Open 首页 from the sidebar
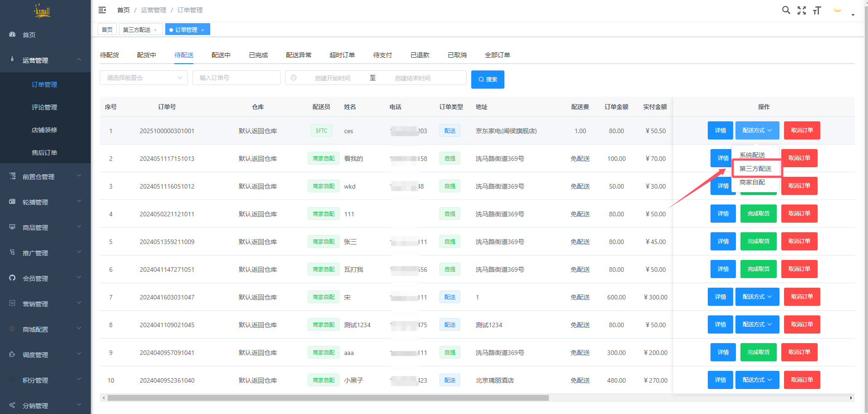The width and height of the screenshot is (868, 414). [29, 35]
